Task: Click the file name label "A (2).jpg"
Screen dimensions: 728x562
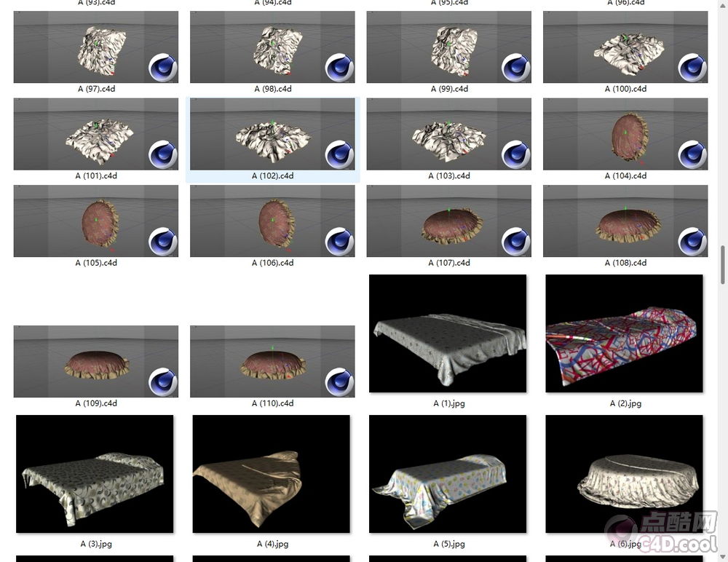Action: point(625,403)
